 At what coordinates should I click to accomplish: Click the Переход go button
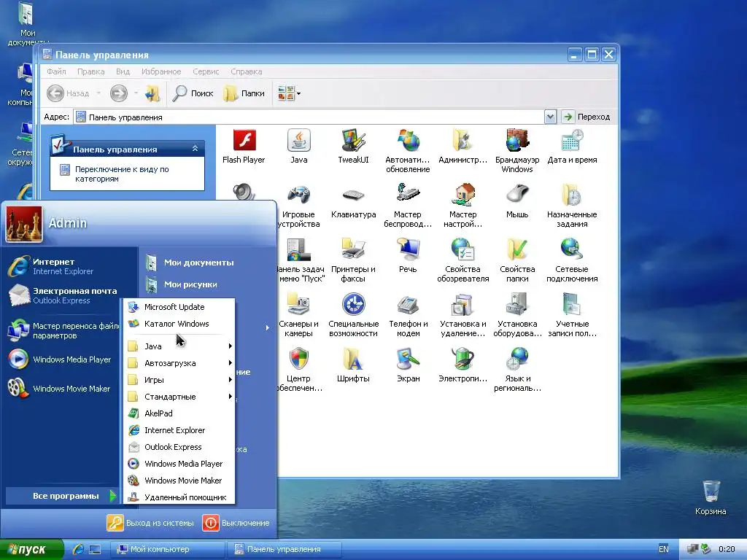(587, 117)
